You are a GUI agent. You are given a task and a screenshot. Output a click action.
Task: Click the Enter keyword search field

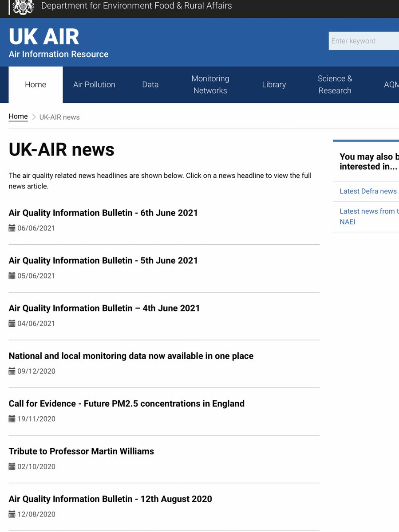364,41
